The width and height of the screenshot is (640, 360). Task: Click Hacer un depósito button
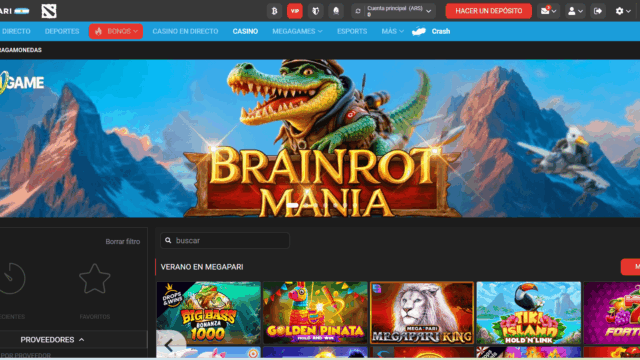pyautogui.click(x=489, y=11)
